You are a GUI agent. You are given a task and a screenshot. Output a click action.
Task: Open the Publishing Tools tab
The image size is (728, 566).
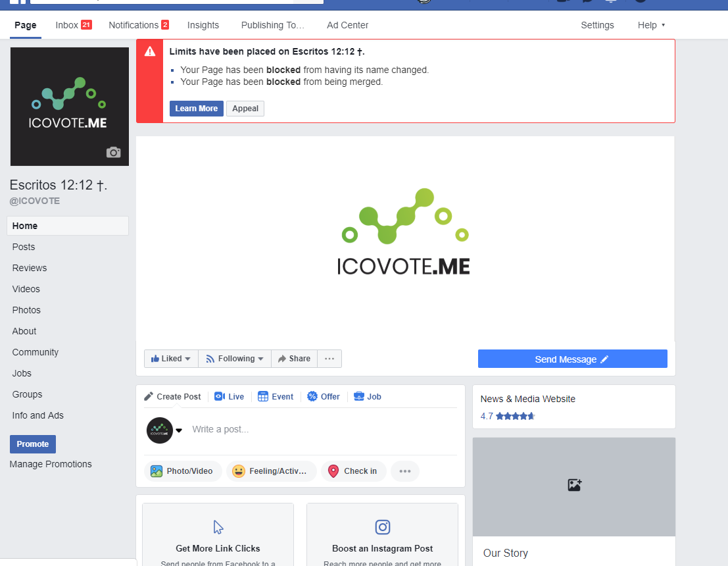272,25
